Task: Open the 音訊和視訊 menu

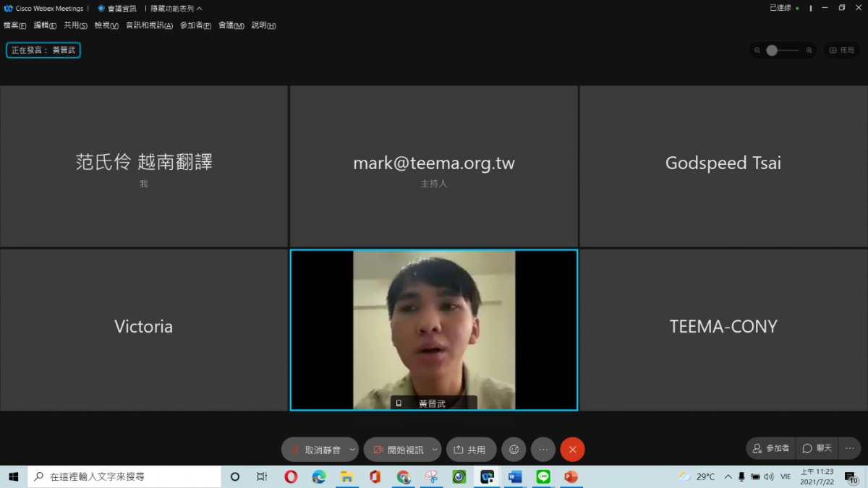Action: click(149, 25)
